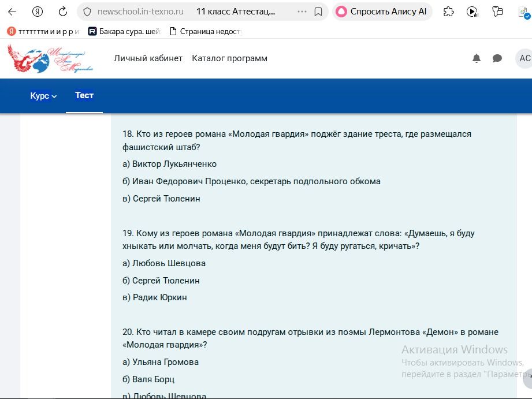The height and width of the screenshot is (399, 532).
Task: Go to Личный кабинет
Action: (148, 58)
